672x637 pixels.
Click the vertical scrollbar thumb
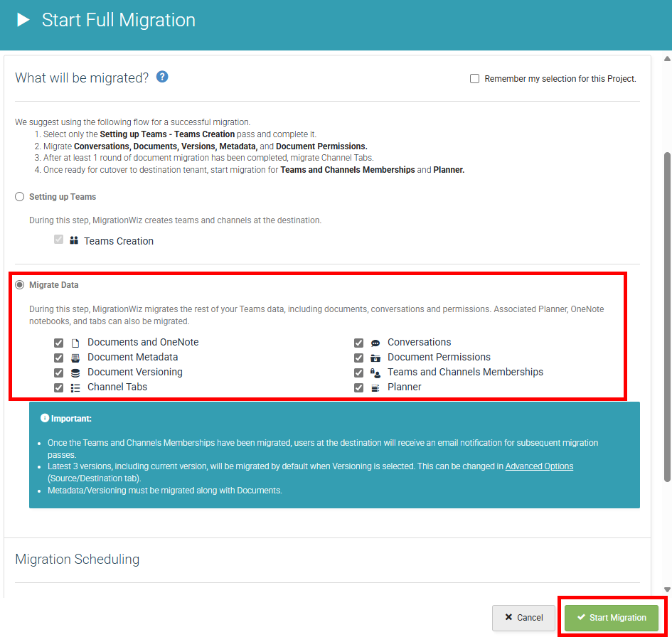point(667,317)
